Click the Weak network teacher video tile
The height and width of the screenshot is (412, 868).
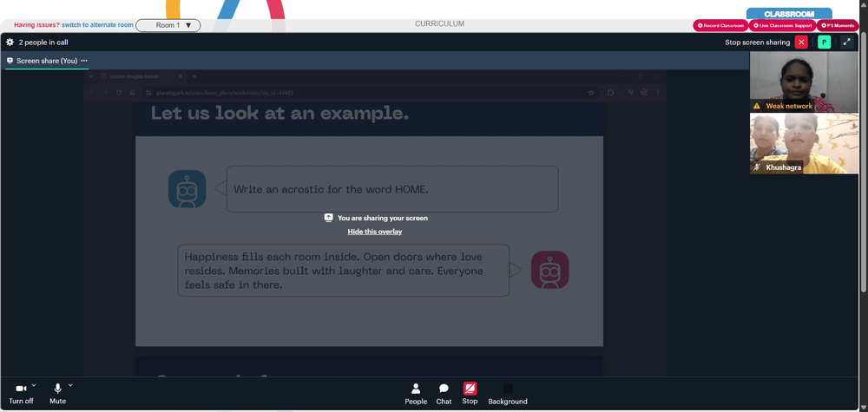pyautogui.click(x=804, y=82)
